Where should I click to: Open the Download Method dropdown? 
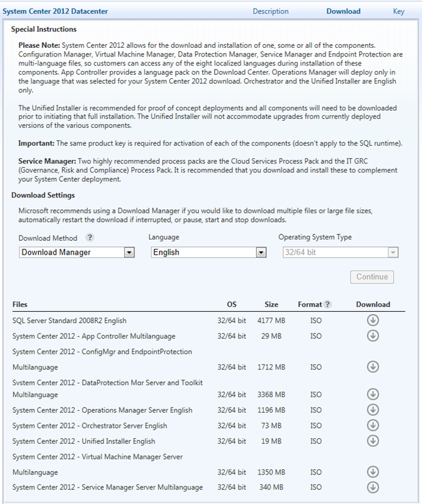coord(129,253)
